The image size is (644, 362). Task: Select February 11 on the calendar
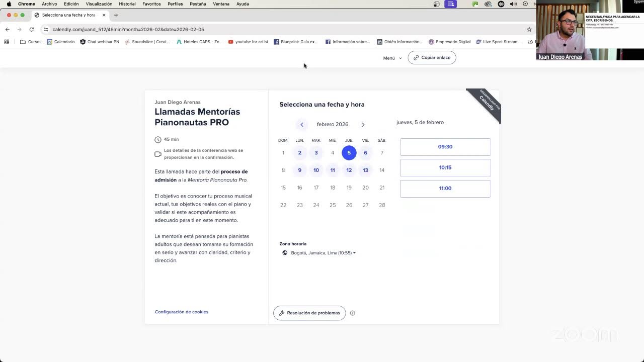[333, 170]
